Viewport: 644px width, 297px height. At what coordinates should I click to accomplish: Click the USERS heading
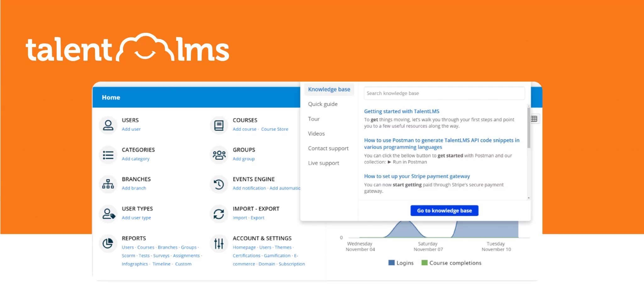click(130, 120)
